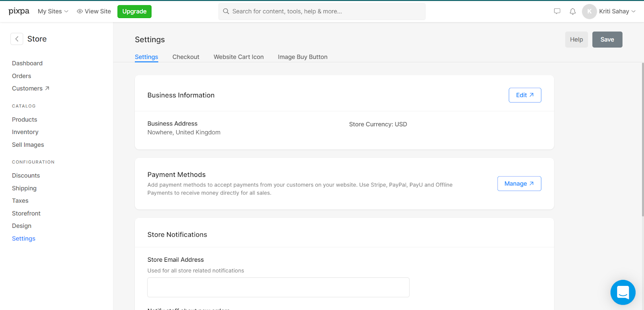The height and width of the screenshot is (310, 644).
Task: Click the 'Nowhere, United Kingdom' address text
Action: (184, 132)
